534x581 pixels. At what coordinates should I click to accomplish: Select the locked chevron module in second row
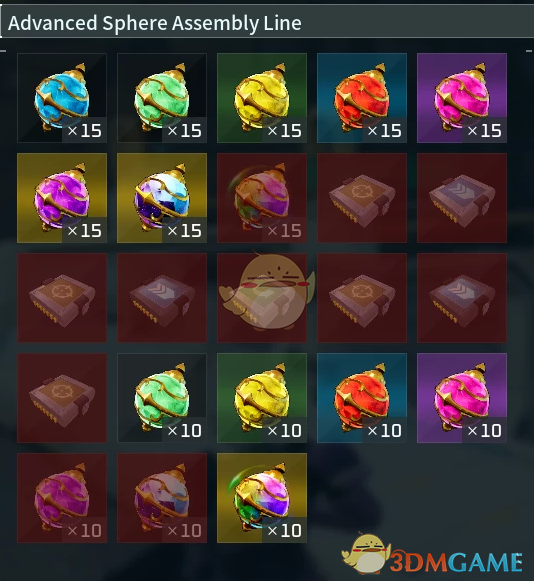coord(462,198)
